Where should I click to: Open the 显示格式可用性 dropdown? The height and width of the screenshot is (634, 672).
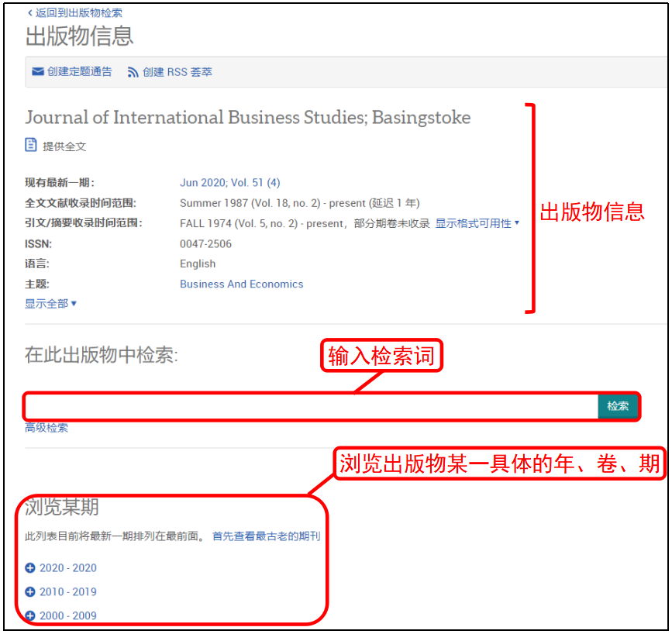[x=477, y=223]
